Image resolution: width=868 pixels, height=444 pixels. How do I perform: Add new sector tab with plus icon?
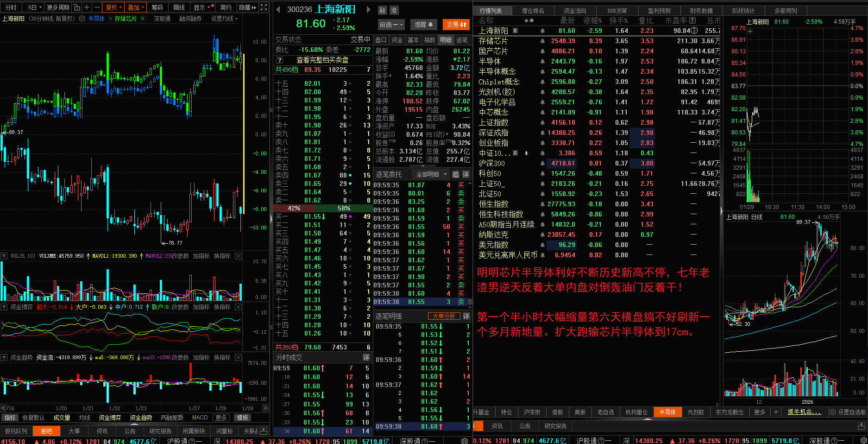(x=776, y=412)
